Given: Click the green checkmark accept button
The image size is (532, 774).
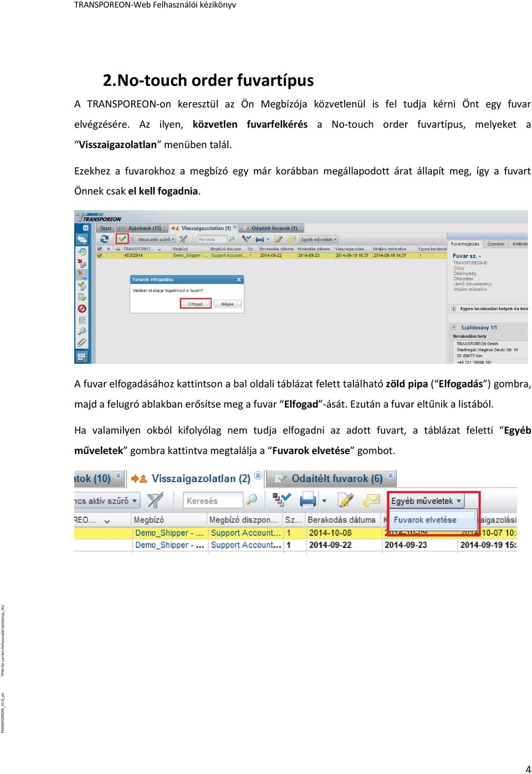Looking at the screenshot, I should tap(121, 239).
